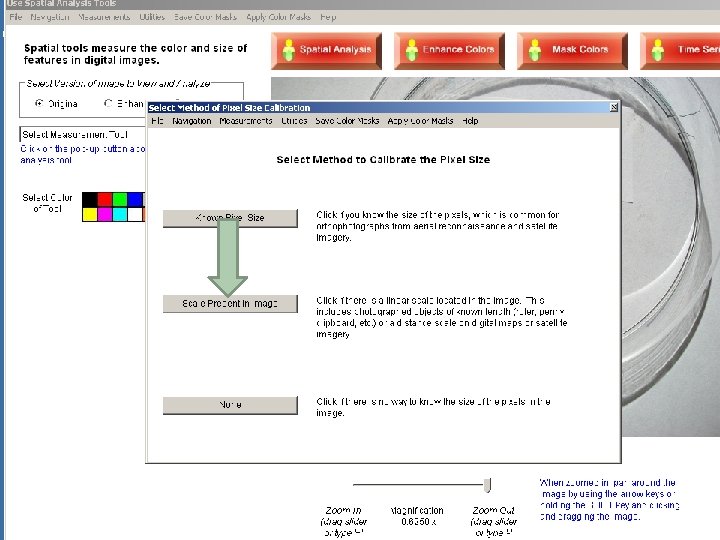The image size is (720, 540).
Task: Click the Mask Colors red button
Action: tap(572, 51)
